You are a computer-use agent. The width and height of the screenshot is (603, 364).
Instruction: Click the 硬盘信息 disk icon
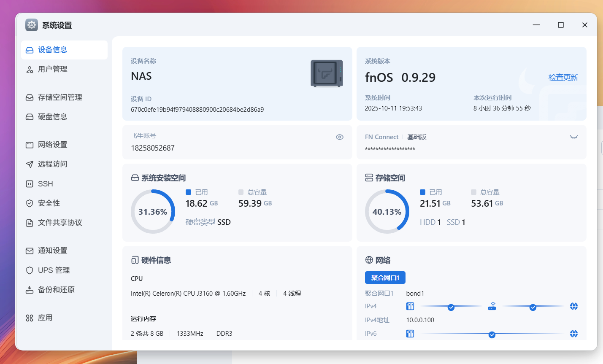click(30, 117)
